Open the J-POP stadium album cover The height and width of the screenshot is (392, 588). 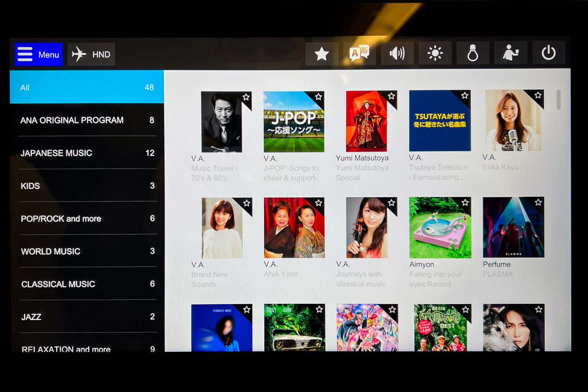294,122
